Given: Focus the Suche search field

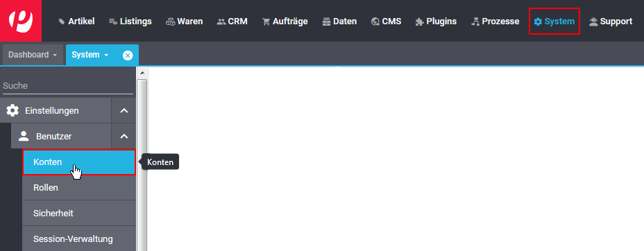Looking at the screenshot, I should [x=68, y=86].
